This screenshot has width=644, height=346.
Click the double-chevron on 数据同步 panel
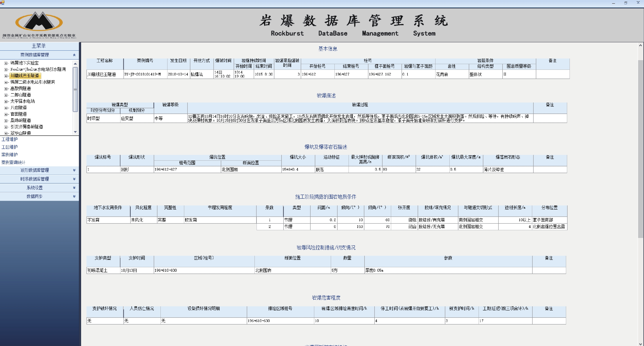point(74,196)
